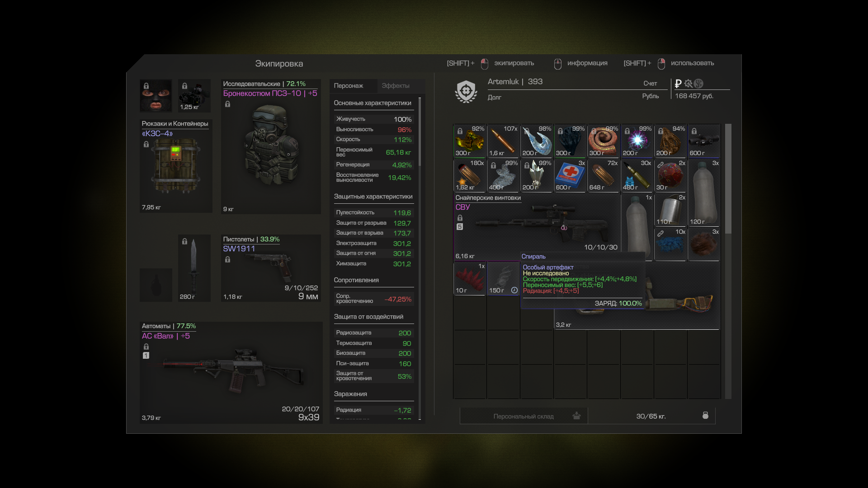868x488 pixels.
Task: Select the 3x plastic bottle weighing 120 г
Action: [704, 192]
